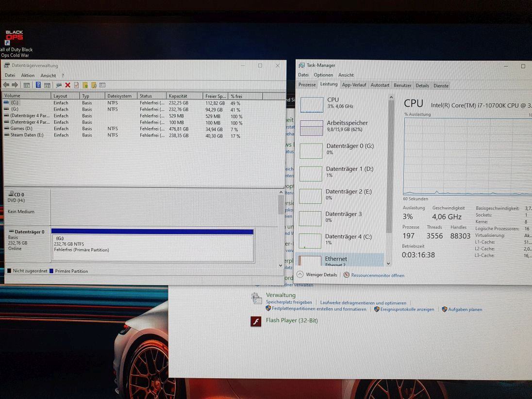Click Ereignisprotokolle anzeigen link
This screenshot has width=532, height=399.
pos(407,309)
